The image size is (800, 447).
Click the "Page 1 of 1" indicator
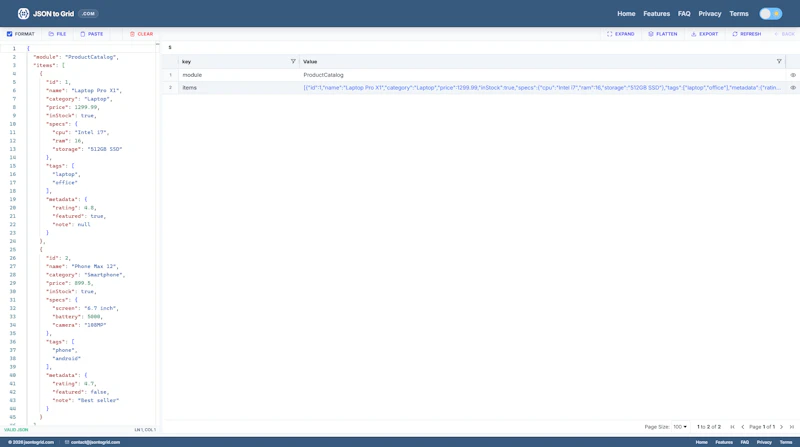[x=762, y=427]
